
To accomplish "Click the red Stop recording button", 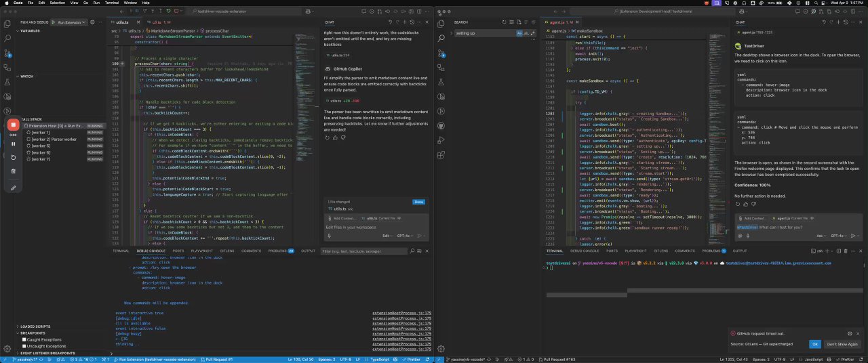I will click(13, 125).
